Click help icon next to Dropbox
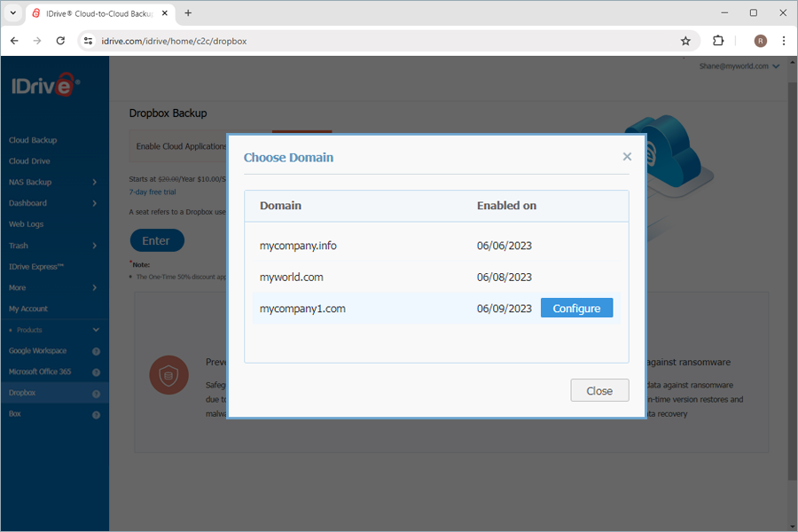The height and width of the screenshot is (532, 798). click(96, 394)
